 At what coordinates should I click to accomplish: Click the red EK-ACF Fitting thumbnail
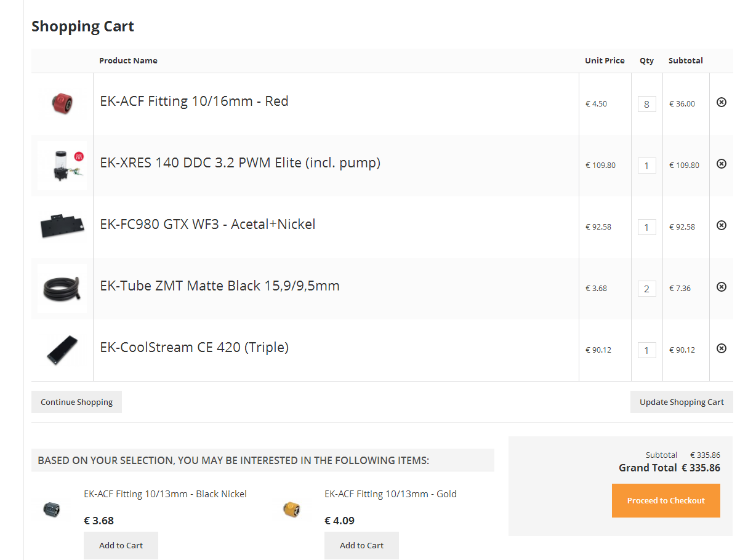point(62,103)
